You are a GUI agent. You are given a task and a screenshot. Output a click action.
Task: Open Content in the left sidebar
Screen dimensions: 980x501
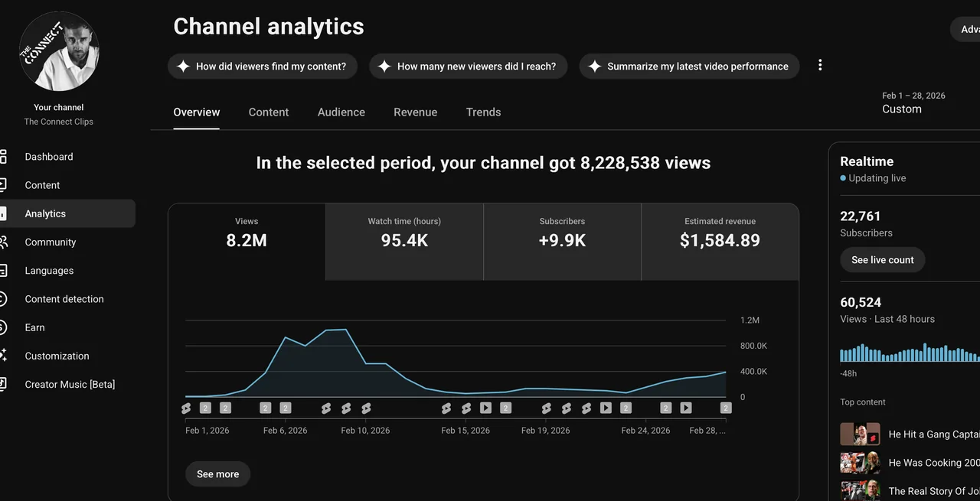click(67, 185)
